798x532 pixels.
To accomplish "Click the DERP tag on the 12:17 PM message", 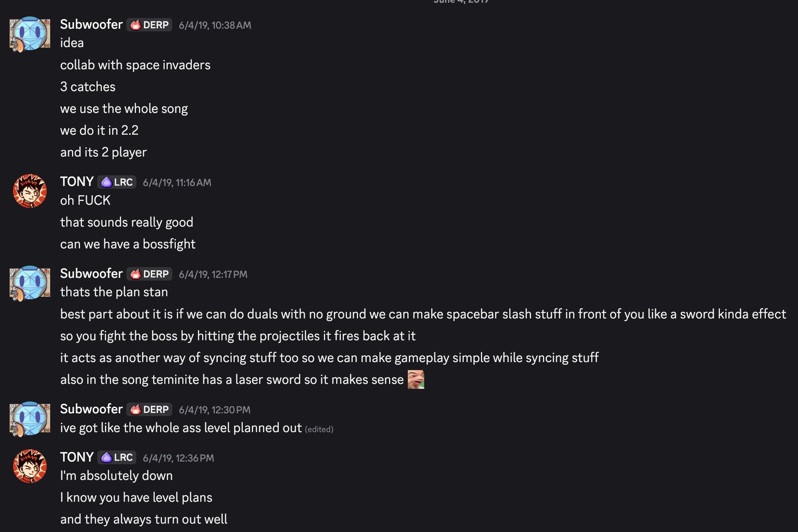I will [149, 274].
